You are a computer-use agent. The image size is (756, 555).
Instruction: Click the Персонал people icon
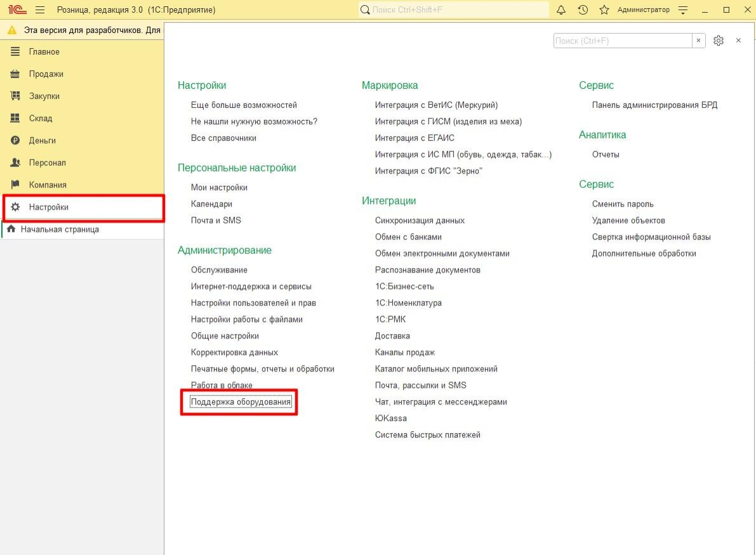15,163
